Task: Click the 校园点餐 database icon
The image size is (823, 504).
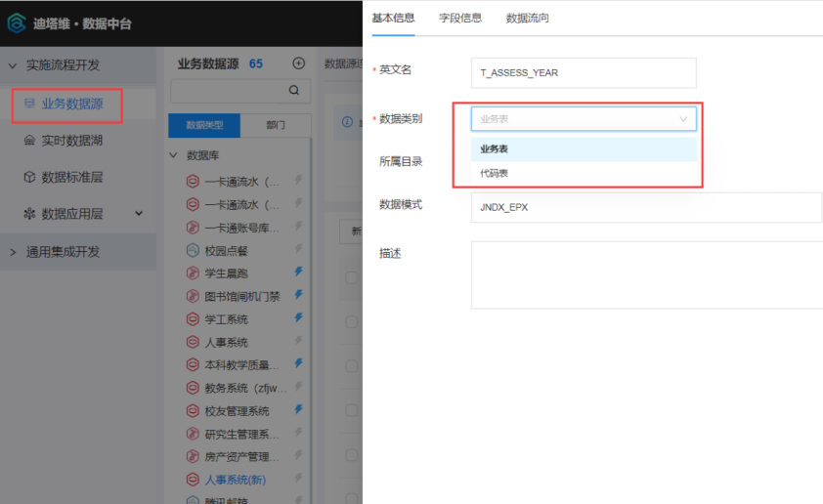Action: coord(194,250)
